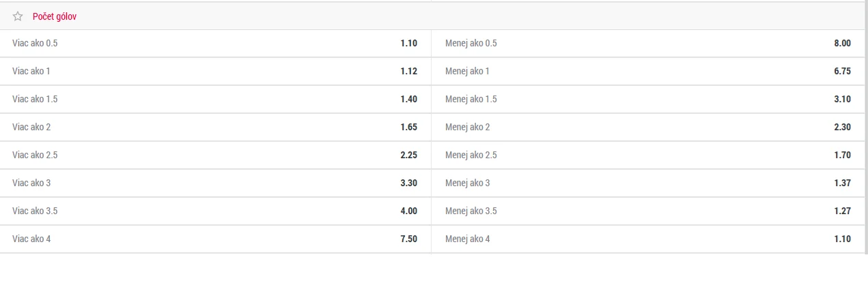
Task: Choose Menej ako 1.5 odds 3.10
Action: click(649, 100)
